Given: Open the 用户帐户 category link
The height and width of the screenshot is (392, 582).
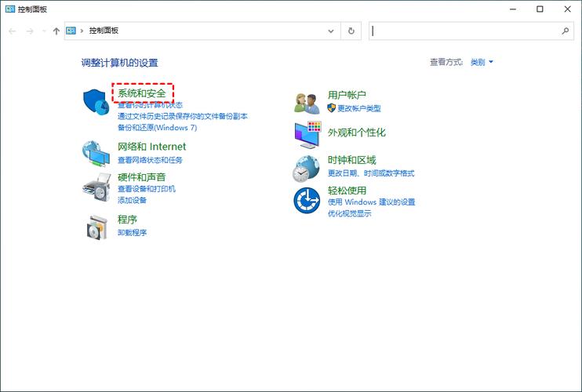Looking at the screenshot, I should click(x=347, y=95).
